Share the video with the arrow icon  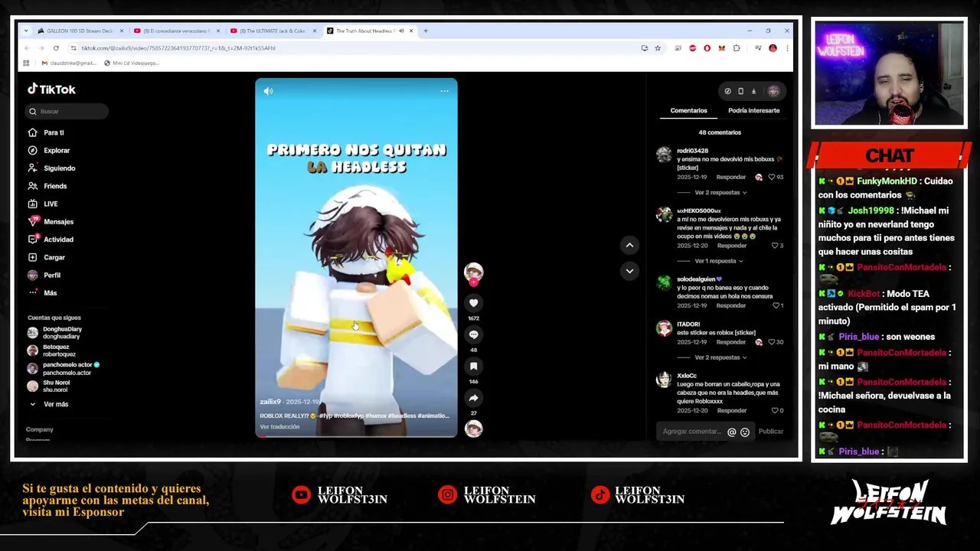tap(473, 398)
